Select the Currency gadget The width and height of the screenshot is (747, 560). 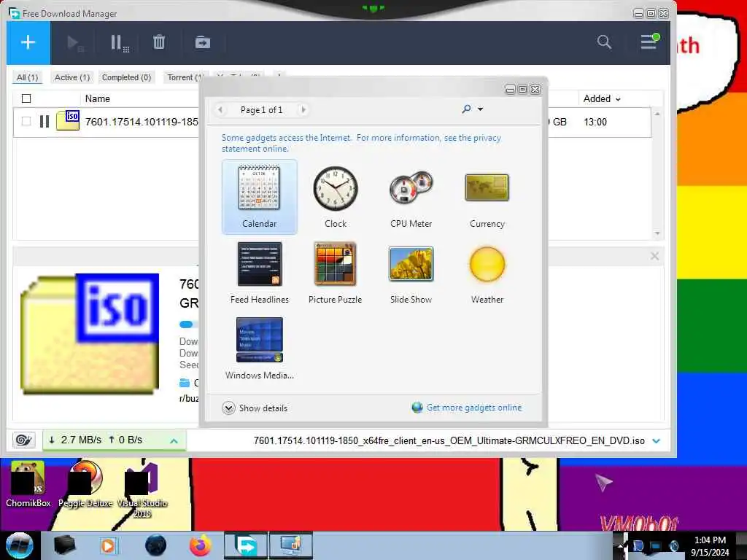click(x=487, y=197)
